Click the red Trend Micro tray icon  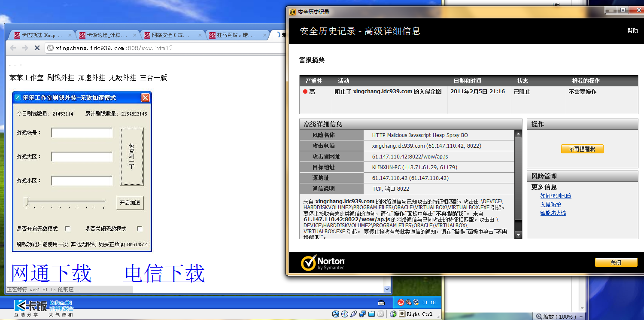401,302
